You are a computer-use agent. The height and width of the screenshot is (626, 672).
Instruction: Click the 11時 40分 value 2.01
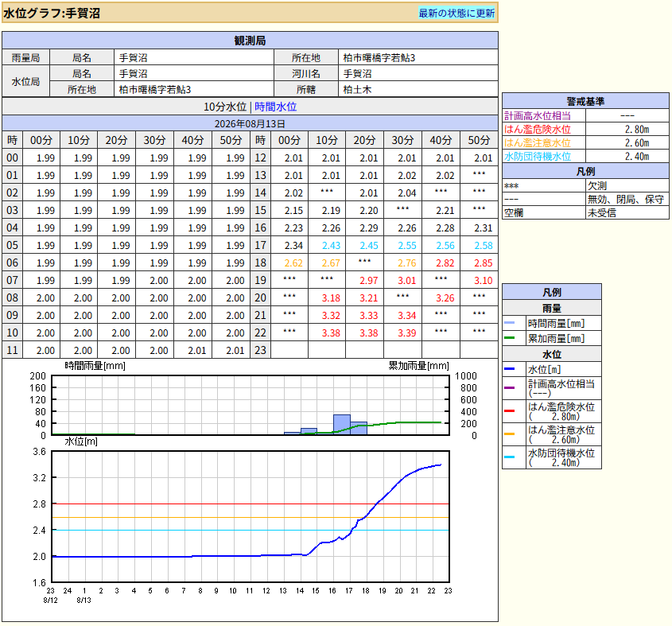click(196, 350)
